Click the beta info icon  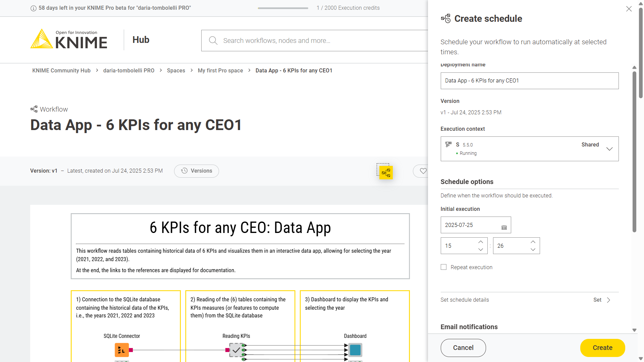(34, 8)
